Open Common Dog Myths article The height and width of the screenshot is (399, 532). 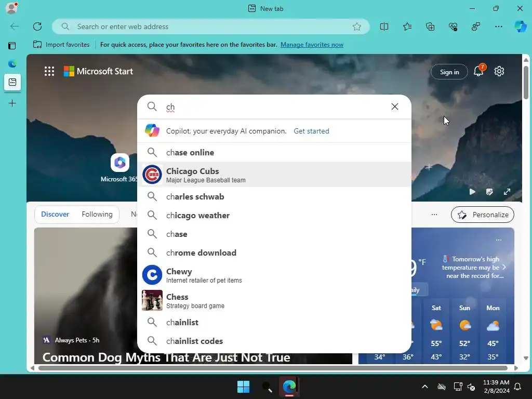click(166, 357)
